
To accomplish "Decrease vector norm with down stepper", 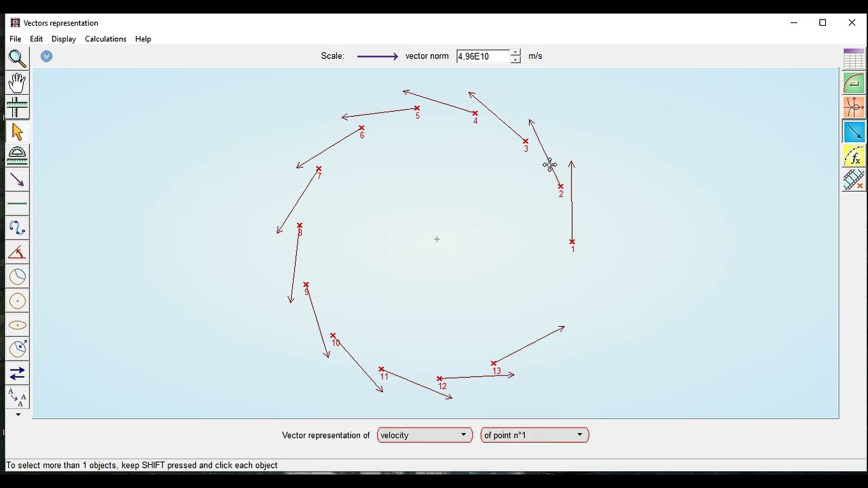I will coord(515,60).
